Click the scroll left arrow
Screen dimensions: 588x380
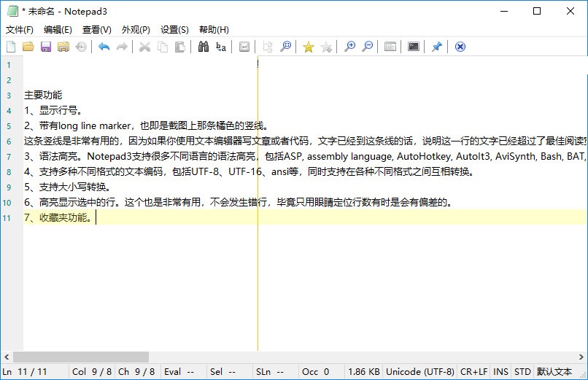7,357
